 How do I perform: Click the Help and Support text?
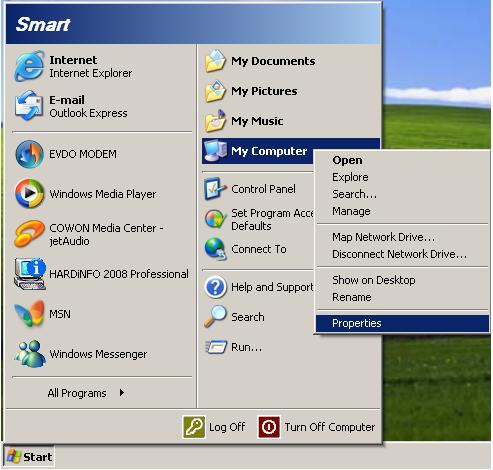[x=272, y=287]
